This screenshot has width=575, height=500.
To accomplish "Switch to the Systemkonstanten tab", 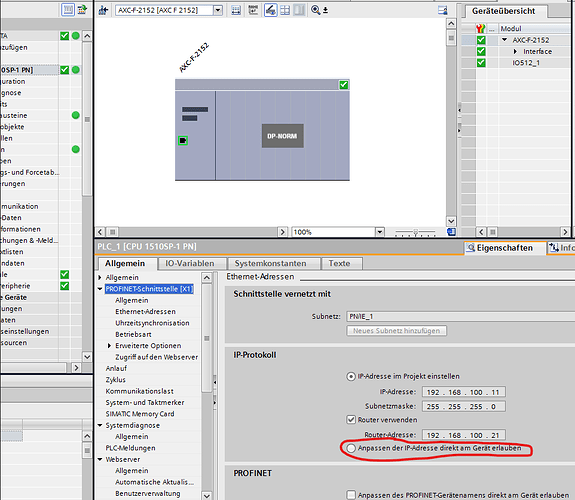I will coord(271,263).
